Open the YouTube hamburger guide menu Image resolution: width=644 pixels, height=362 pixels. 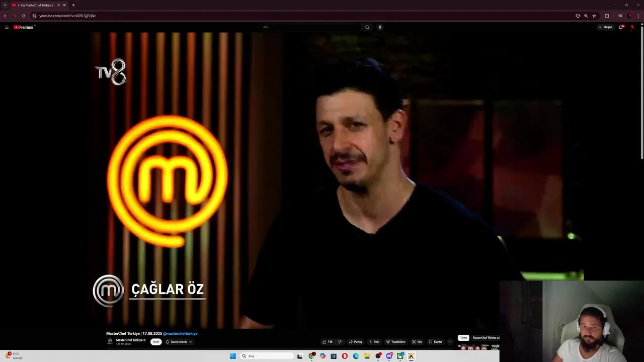pos(7,27)
